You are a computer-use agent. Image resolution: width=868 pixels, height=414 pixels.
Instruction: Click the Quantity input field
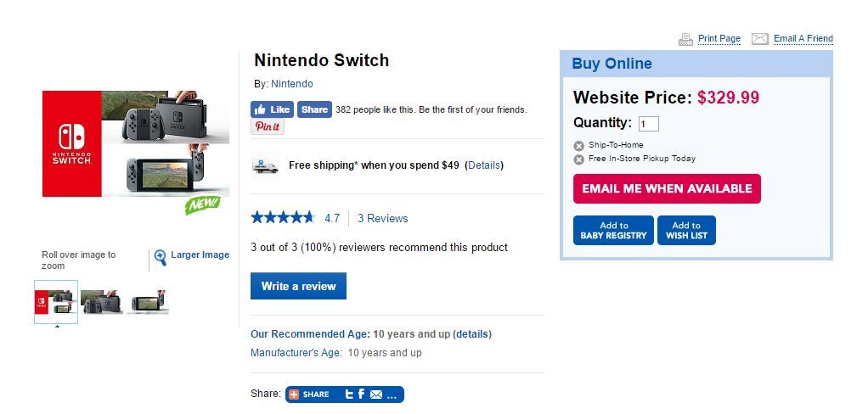pyautogui.click(x=648, y=124)
